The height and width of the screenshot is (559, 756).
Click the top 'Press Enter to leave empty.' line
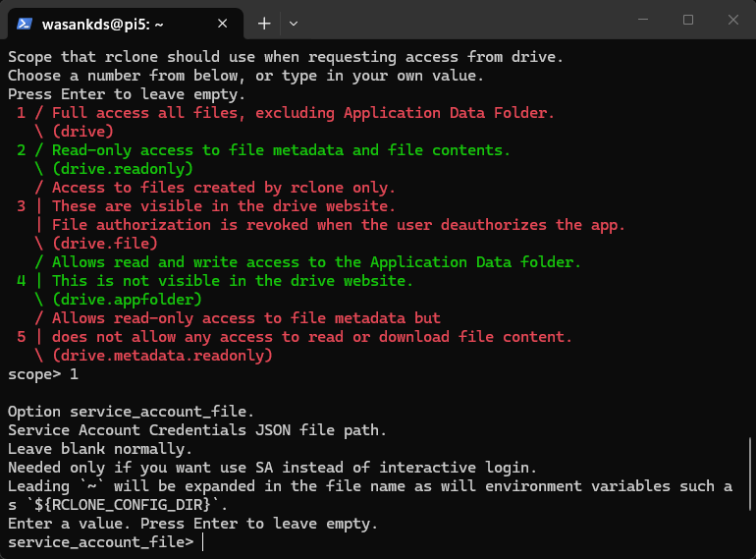point(127,94)
